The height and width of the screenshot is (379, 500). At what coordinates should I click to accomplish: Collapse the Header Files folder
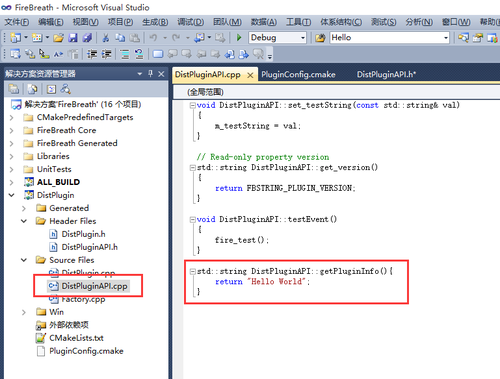[24, 221]
